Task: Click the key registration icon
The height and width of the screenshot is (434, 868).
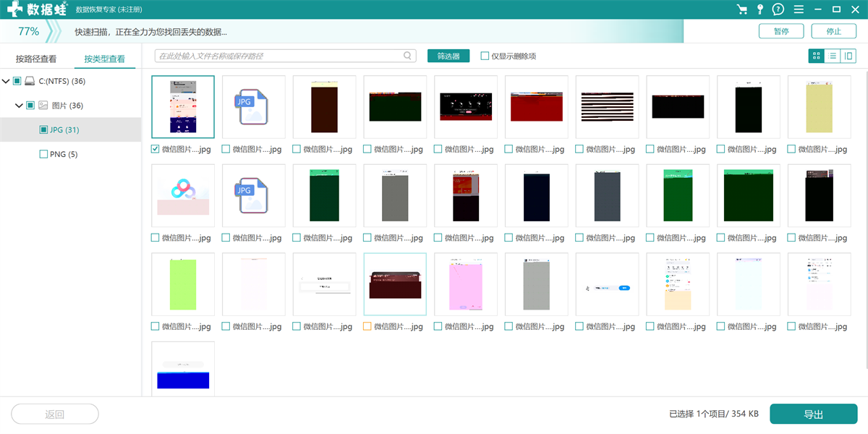Action: (759, 9)
